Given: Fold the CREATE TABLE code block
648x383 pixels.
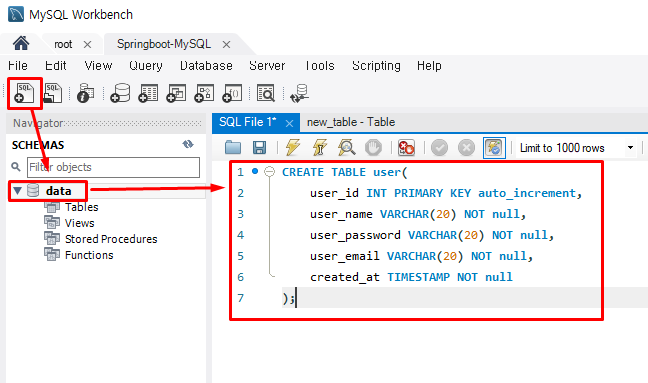Looking at the screenshot, I should coord(269,171).
